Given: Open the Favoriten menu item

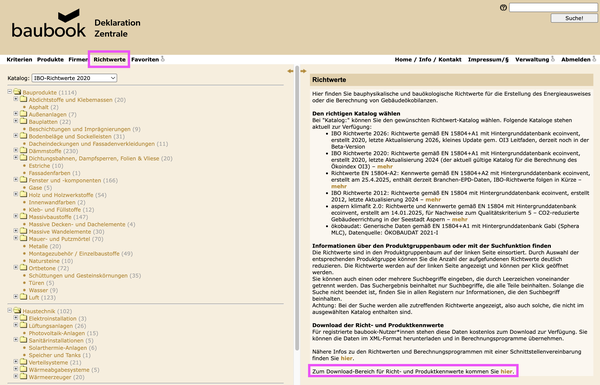Looking at the screenshot, I should (x=145, y=59).
